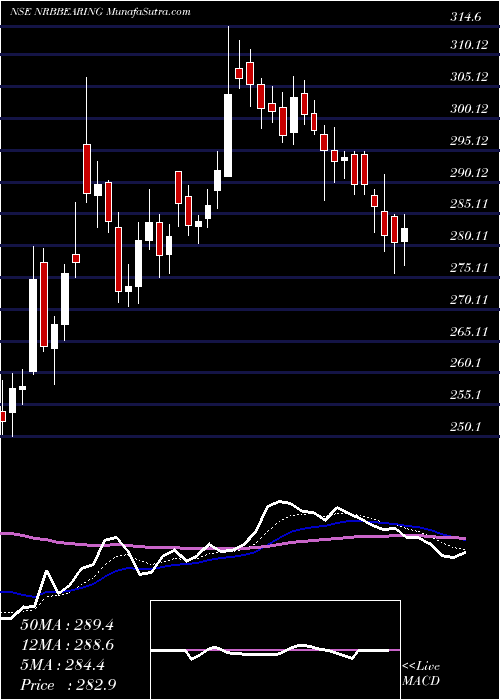Click the NSE NRBBEARING MunafaSutra.com title text
This screenshot has width=500, height=700.
pos(100,11)
